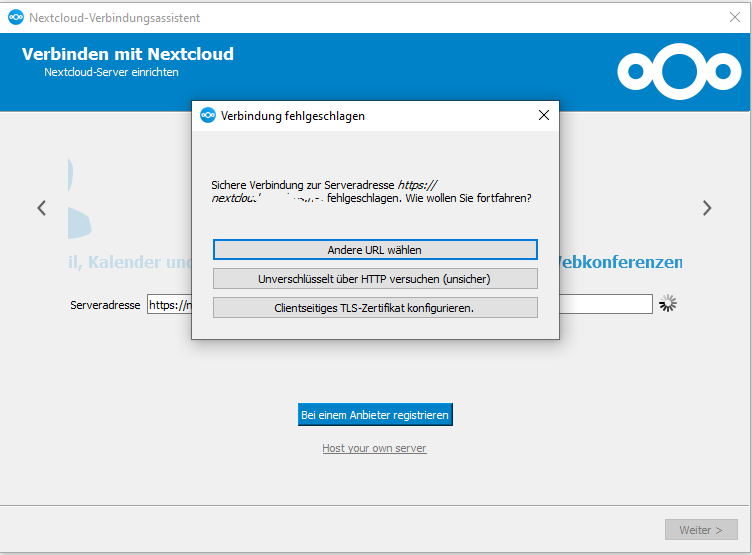
Task: Click the large Nextcloud logo in header
Action: (679, 71)
